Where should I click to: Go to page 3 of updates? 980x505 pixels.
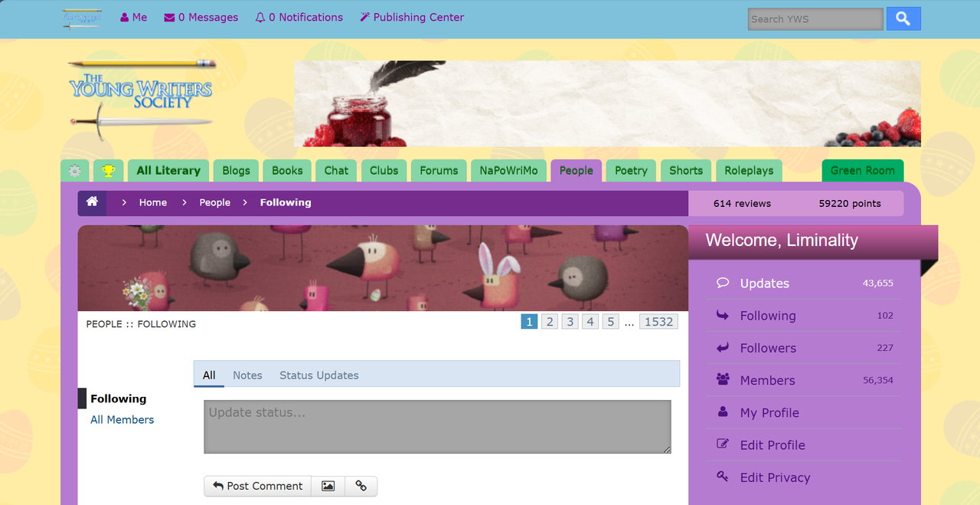point(570,322)
